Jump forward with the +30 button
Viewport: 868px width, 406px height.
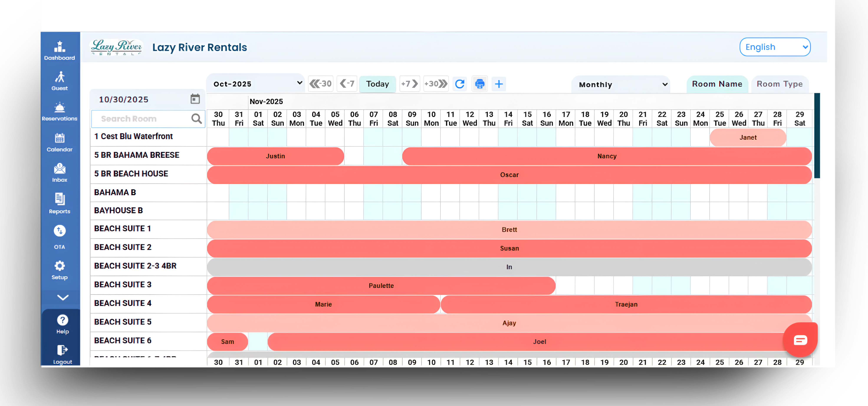tap(436, 84)
